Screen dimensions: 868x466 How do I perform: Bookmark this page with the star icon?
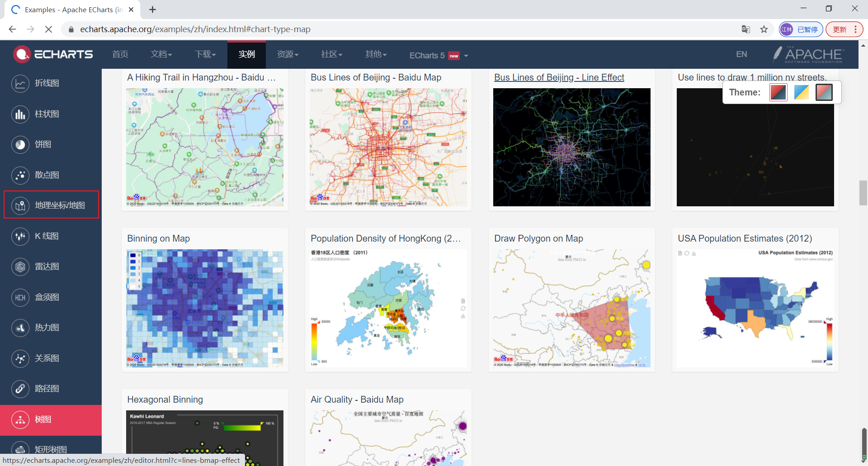pyautogui.click(x=764, y=29)
